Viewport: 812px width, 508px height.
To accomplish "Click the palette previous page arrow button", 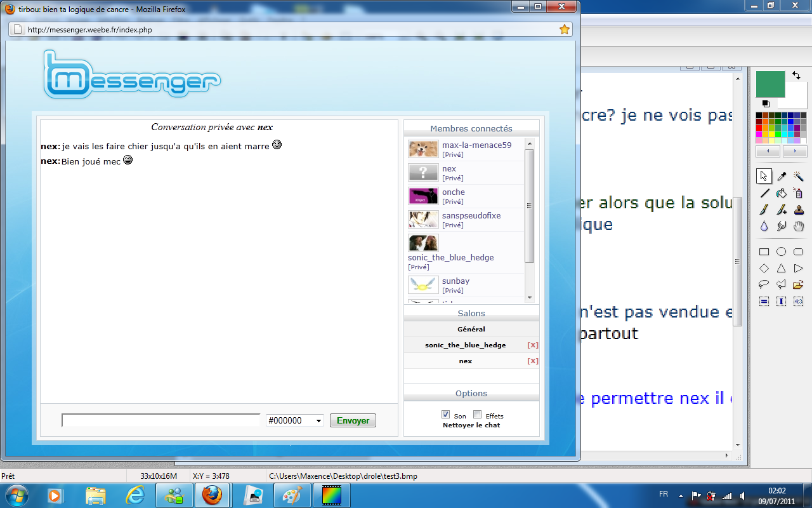I will (768, 152).
